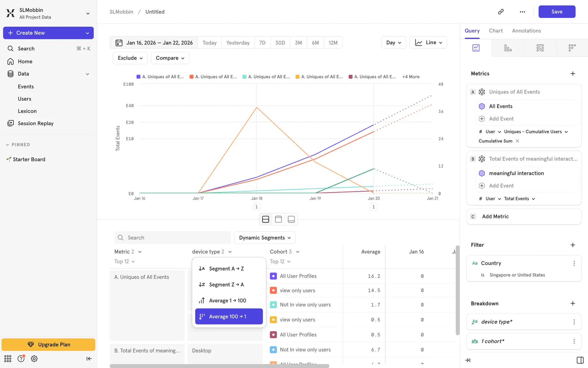
Task: Switch to the Annotations tab
Action: click(526, 31)
